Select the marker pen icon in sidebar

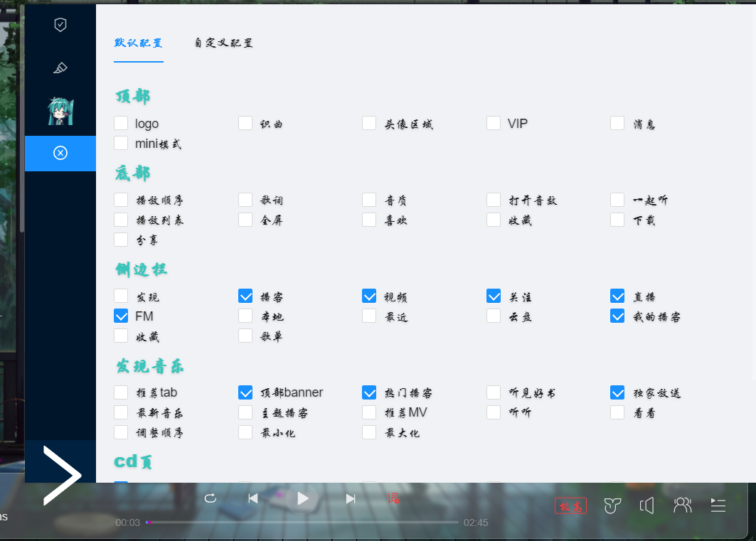(x=60, y=68)
